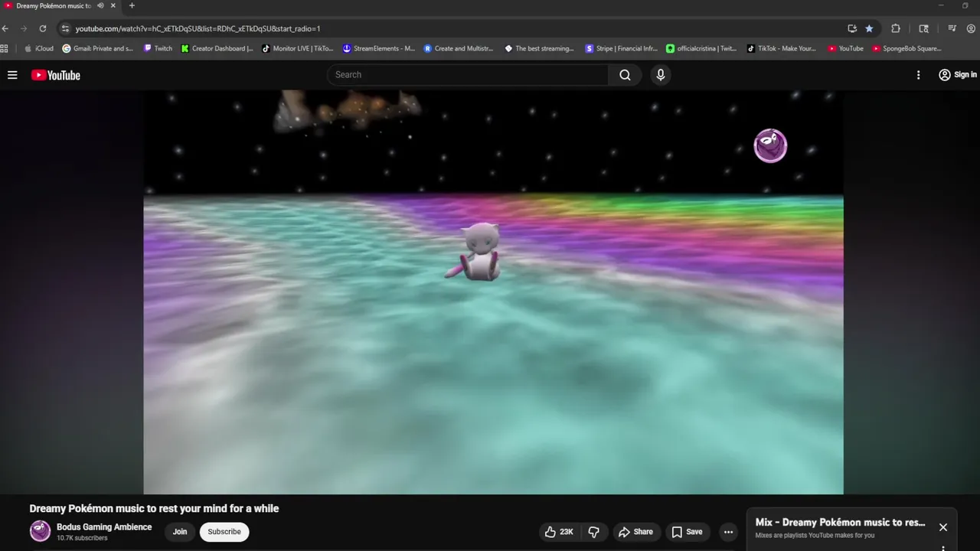
Task: Open the iCloud bookmark
Action: (x=39, y=48)
